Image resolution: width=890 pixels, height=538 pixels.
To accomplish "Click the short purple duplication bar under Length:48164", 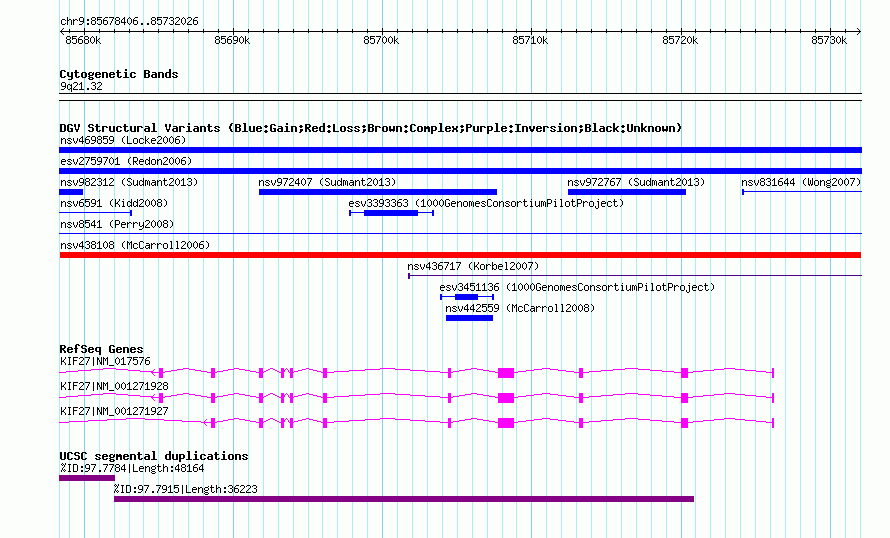I will [x=87, y=478].
